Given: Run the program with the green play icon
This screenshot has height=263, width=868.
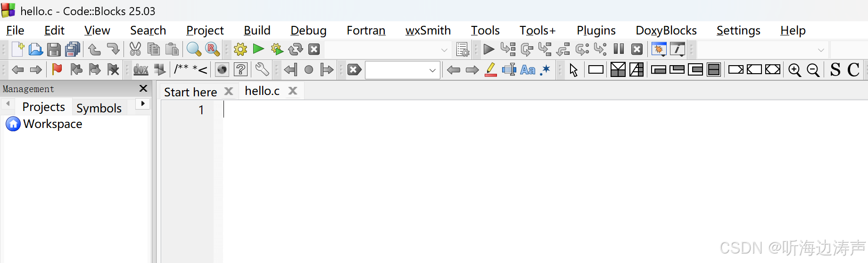Looking at the screenshot, I should [x=258, y=49].
